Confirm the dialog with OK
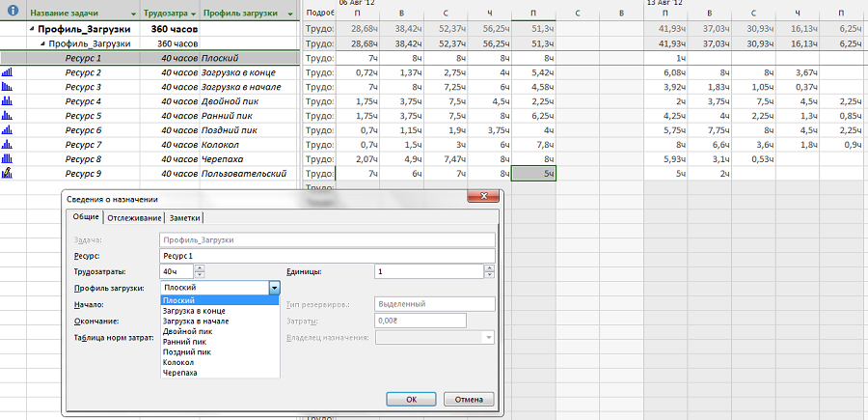Image resolution: width=868 pixels, height=420 pixels. pyautogui.click(x=411, y=399)
